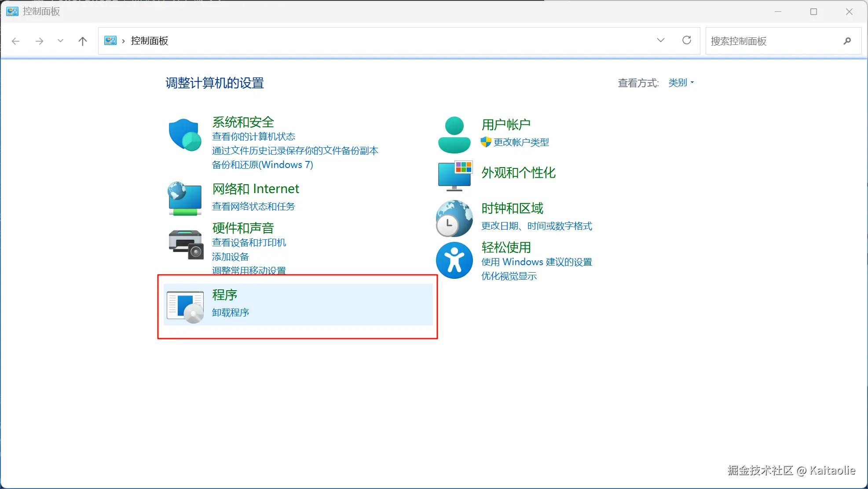The width and height of the screenshot is (868, 489).
Task: Click the Appearance and Personalization monitor icon
Action: 455,175
